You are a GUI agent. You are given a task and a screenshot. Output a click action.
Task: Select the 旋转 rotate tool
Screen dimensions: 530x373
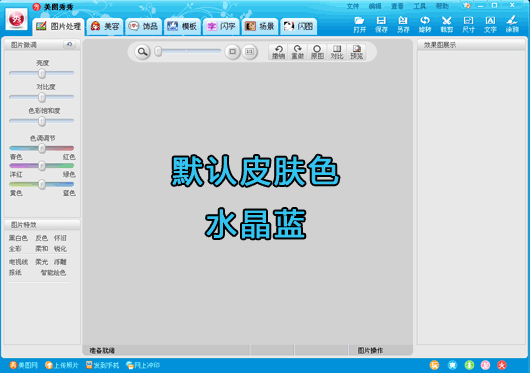(425, 24)
